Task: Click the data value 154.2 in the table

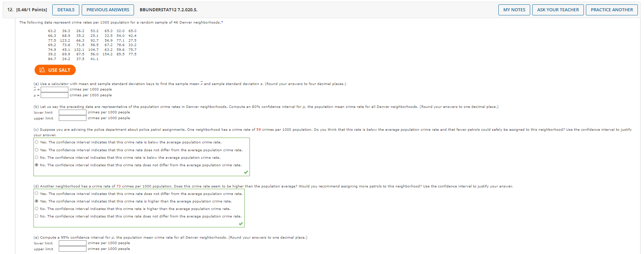Action: click(x=107, y=54)
